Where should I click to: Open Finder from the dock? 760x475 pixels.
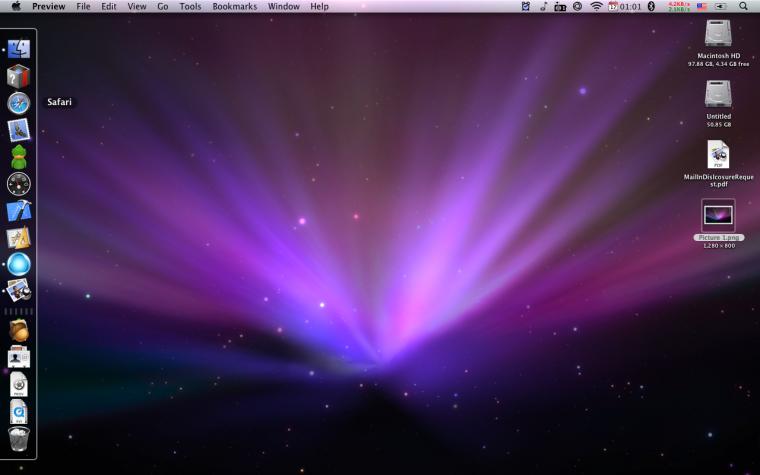tap(19, 49)
